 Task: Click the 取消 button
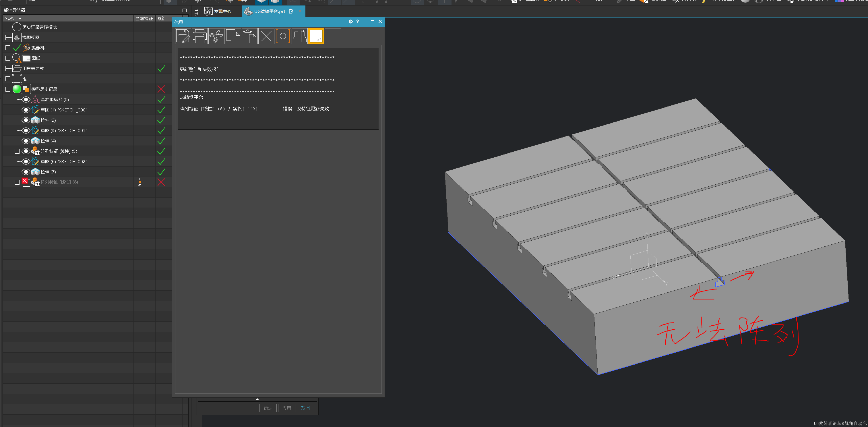(305, 408)
